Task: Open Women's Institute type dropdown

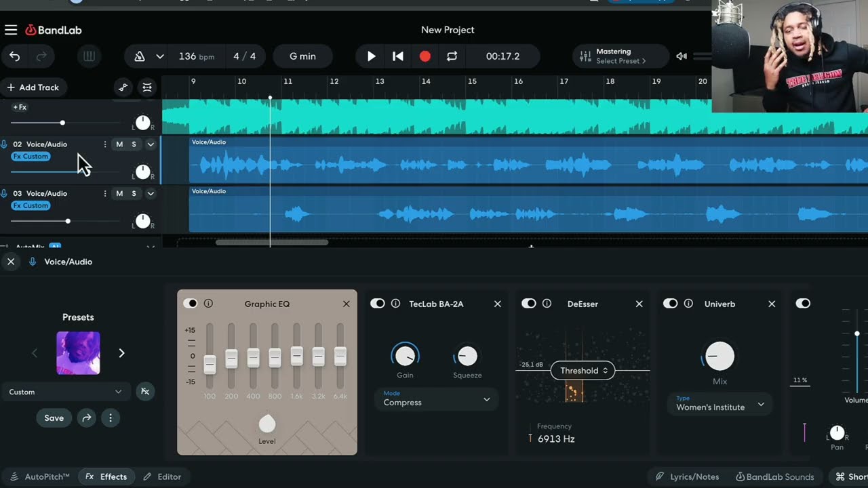Action: [x=719, y=404]
